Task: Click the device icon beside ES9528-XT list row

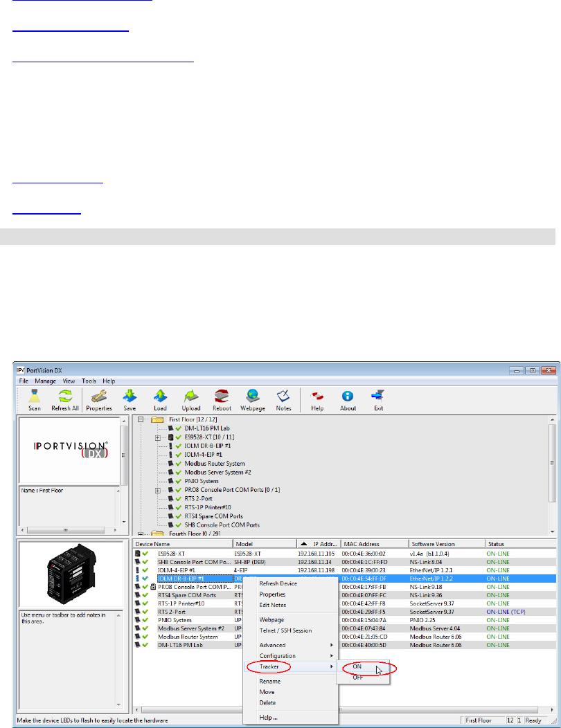Action: (x=138, y=554)
